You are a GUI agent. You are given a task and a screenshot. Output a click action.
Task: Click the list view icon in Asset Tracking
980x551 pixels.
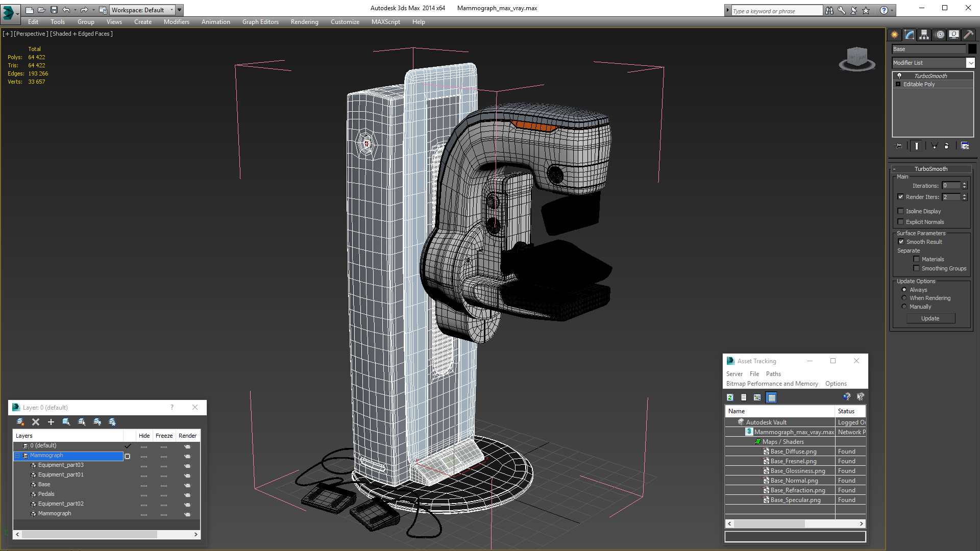point(743,397)
